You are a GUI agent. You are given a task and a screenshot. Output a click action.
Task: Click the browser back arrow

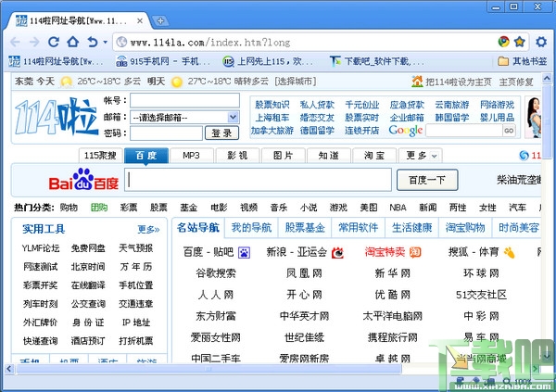tap(15, 43)
